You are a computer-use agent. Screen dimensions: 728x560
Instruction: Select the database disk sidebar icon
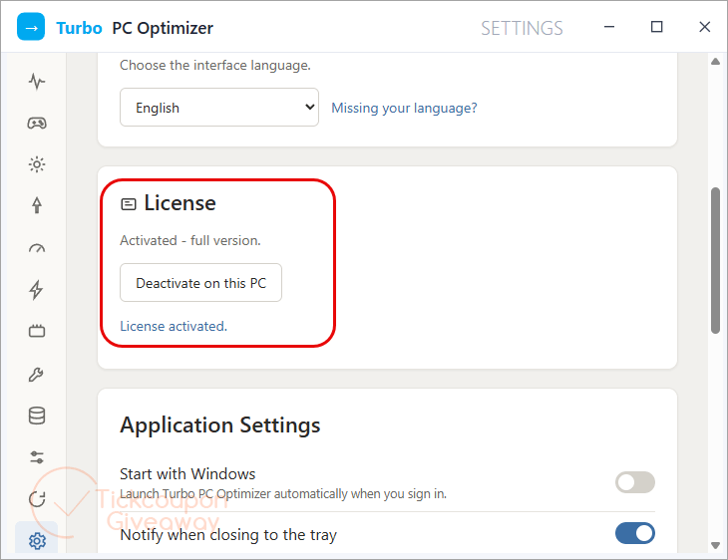(37, 416)
